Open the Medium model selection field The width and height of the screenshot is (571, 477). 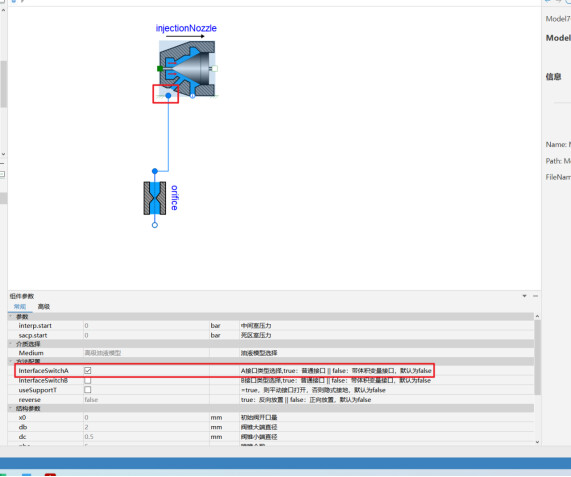(x=146, y=353)
